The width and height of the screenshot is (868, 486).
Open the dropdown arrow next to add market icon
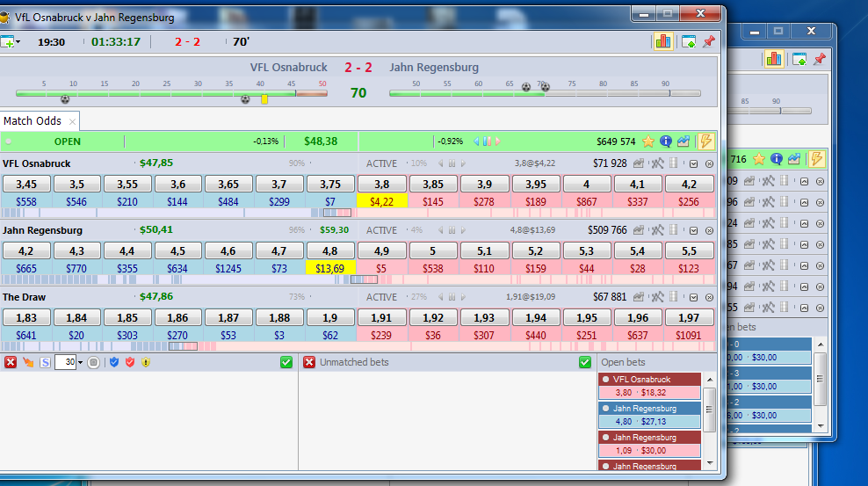tap(18, 42)
